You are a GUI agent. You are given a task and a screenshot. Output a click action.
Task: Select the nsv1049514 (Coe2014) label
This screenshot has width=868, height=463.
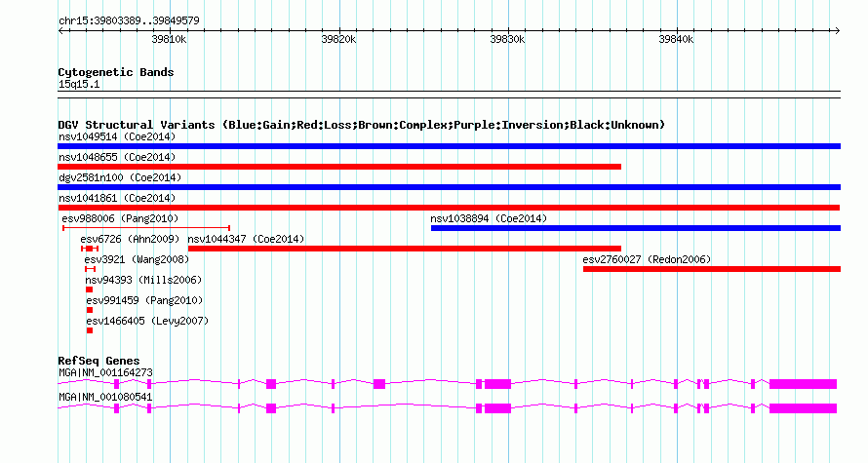tap(117, 136)
